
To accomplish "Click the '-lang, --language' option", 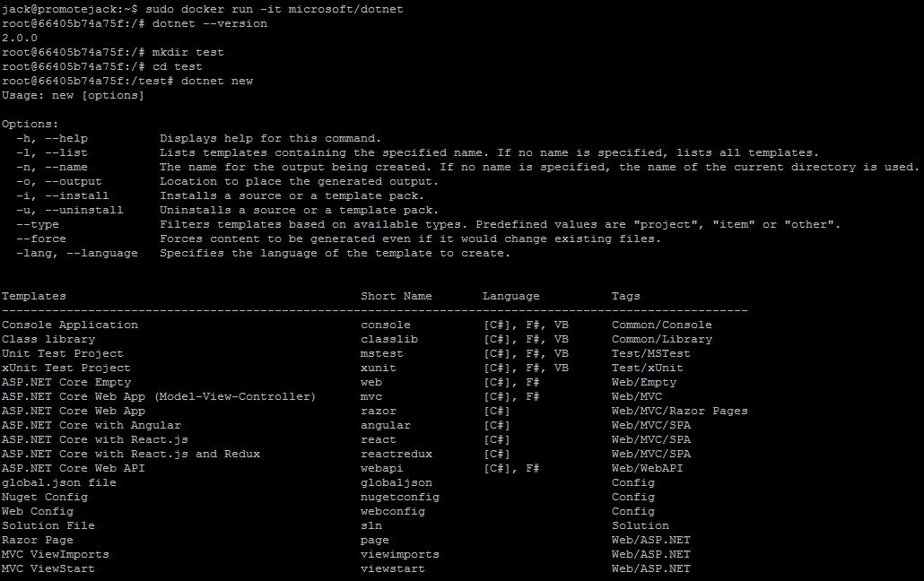I will [76, 253].
